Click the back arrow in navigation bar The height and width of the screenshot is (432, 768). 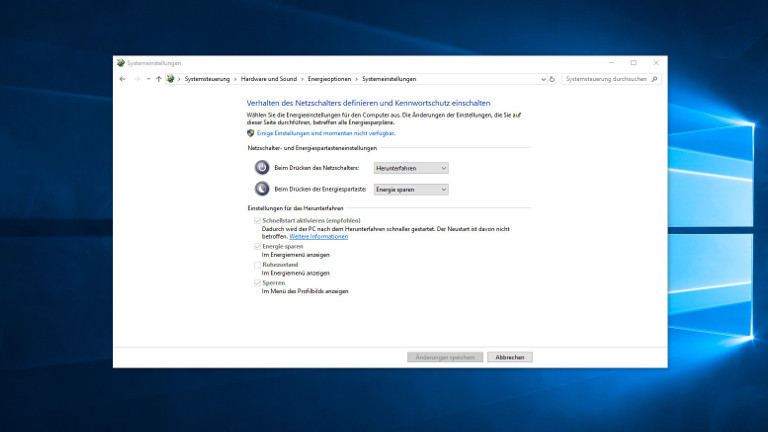tap(122, 78)
